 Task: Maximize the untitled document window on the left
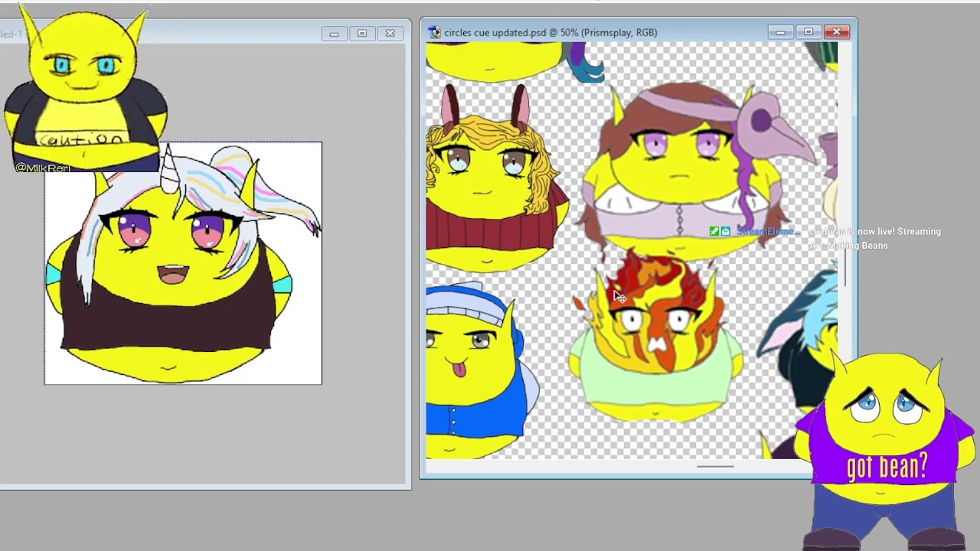(362, 34)
